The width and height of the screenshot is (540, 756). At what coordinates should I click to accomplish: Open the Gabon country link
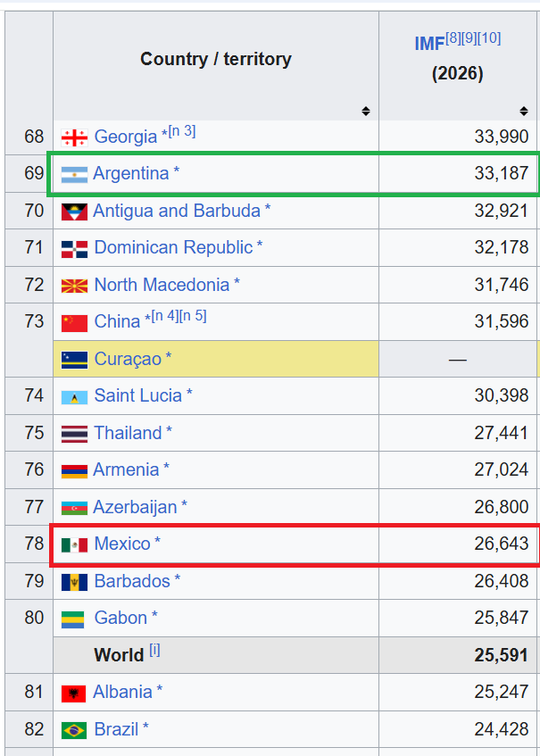tap(120, 618)
